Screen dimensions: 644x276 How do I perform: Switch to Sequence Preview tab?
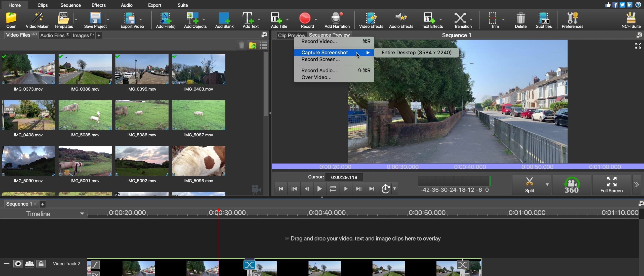(x=329, y=34)
